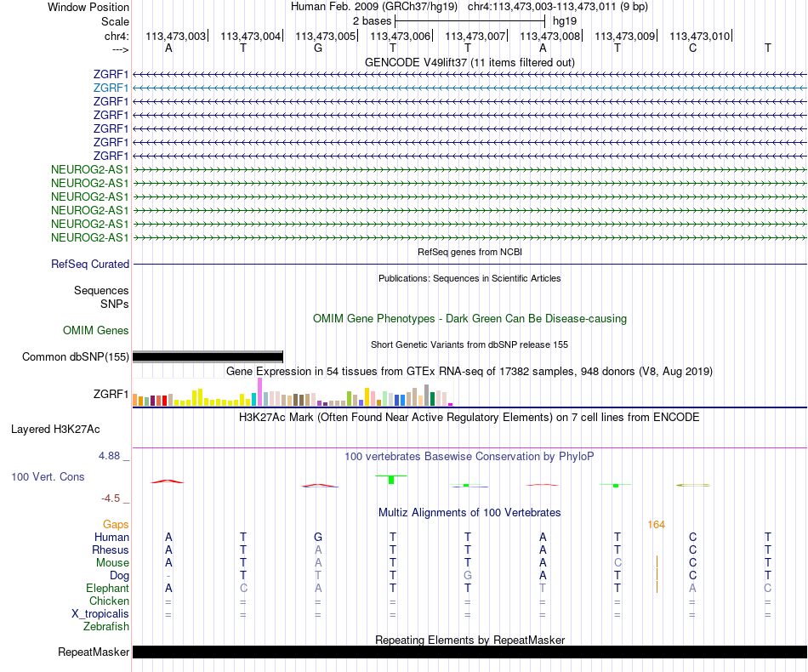The height and width of the screenshot is (672, 808).
Task: Open the Common dbSNP(155) track label
Action: (75, 356)
